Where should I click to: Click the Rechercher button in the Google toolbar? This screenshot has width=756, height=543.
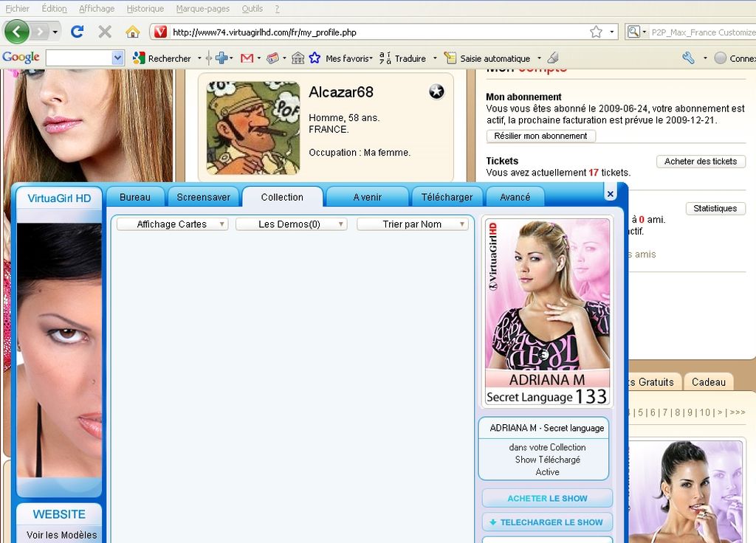tap(162, 58)
